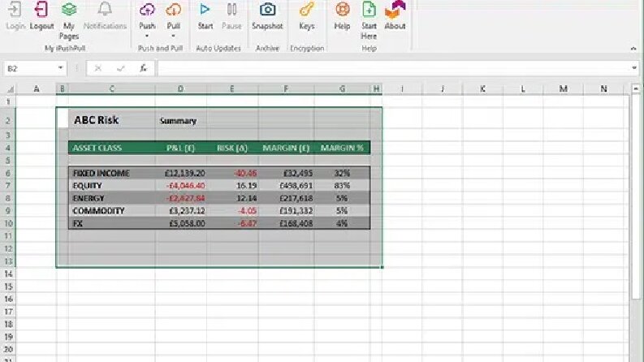Click the ABC Risk title cell
Image resolution: width=644 pixels, height=362 pixels.
coord(112,120)
